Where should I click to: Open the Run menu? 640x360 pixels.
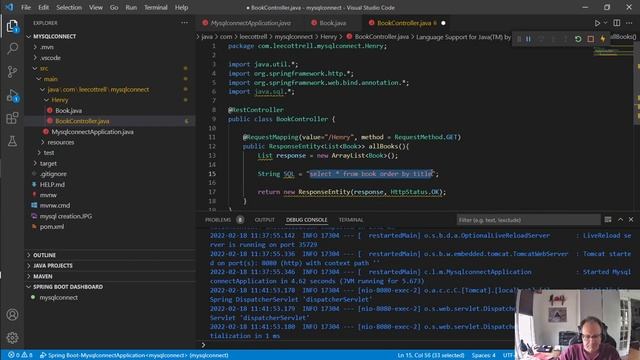point(131,7)
